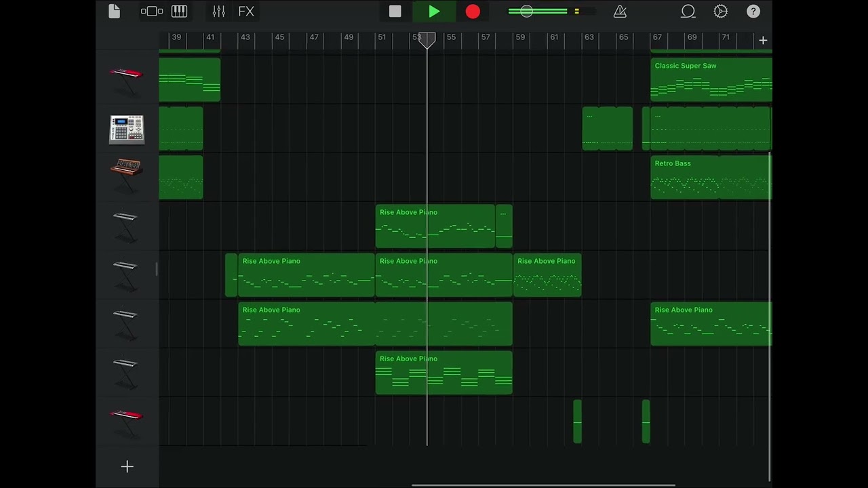This screenshot has width=868, height=488.
Task: Start playback with the green play button
Action: point(434,12)
